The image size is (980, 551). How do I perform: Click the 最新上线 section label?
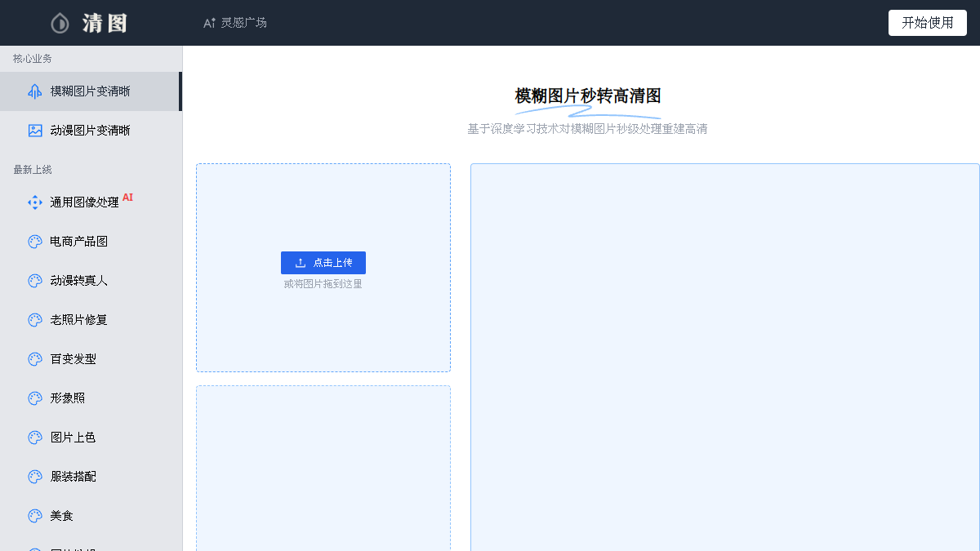tap(33, 170)
